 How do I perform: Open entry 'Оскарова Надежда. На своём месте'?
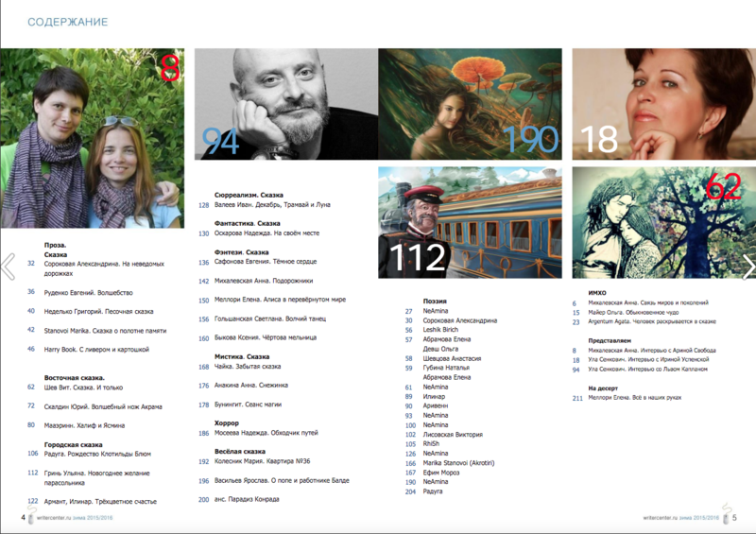click(x=266, y=233)
